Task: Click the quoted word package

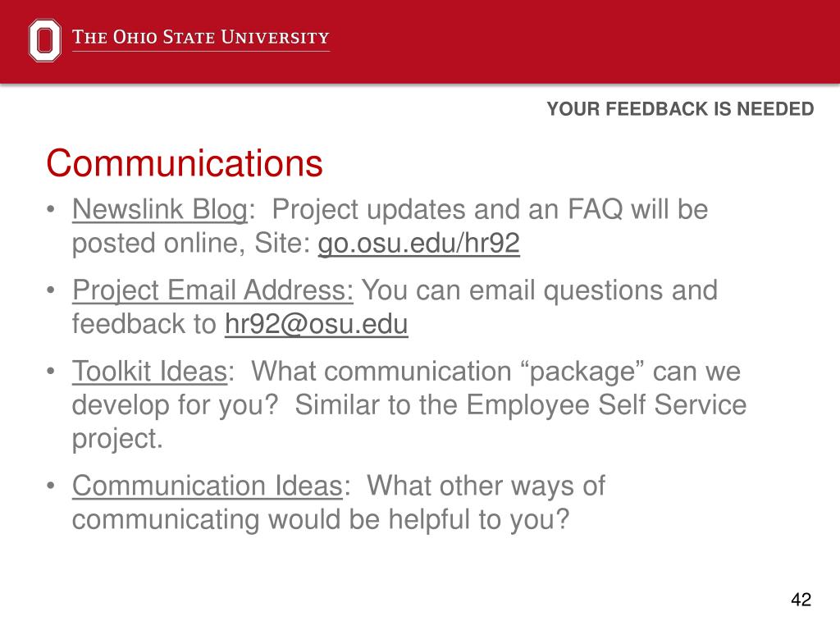Action: 582,372
